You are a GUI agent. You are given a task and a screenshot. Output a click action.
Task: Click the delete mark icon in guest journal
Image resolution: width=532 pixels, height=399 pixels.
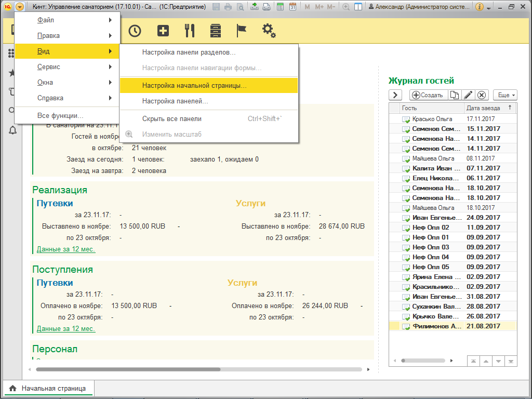[482, 95]
